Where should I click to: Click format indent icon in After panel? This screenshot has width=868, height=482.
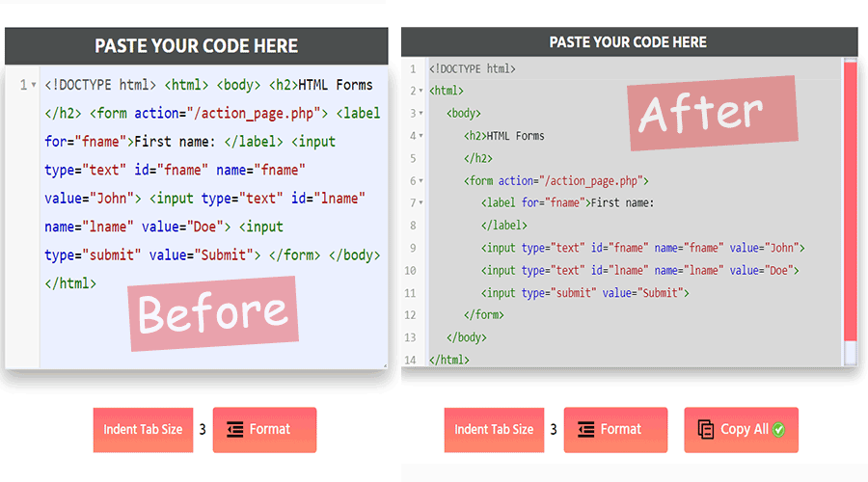click(585, 429)
